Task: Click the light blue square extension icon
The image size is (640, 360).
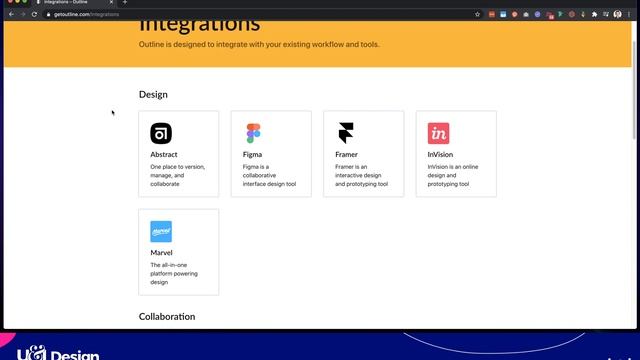Action: coord(503,14)
